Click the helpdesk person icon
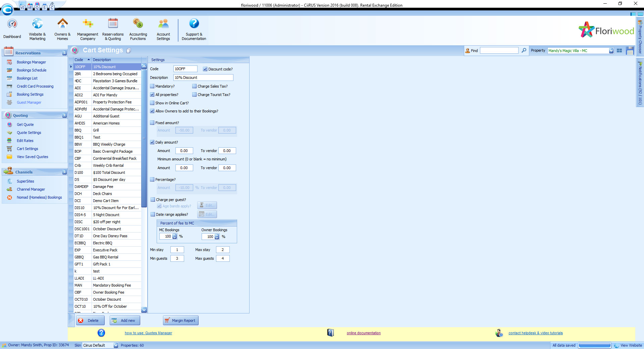644x349 pixels. [499, 333]
